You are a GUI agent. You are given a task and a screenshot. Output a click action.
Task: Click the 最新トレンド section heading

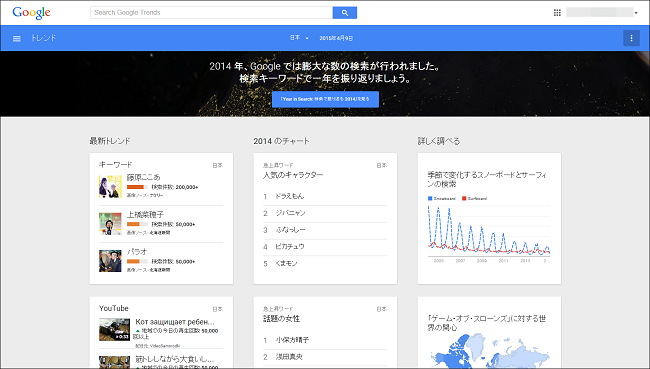click(110, 141)
